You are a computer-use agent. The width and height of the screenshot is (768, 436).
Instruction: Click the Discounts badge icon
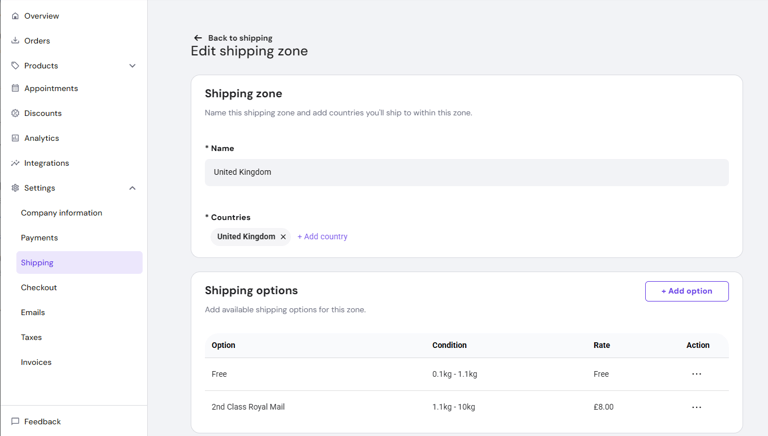pos(15,114)
